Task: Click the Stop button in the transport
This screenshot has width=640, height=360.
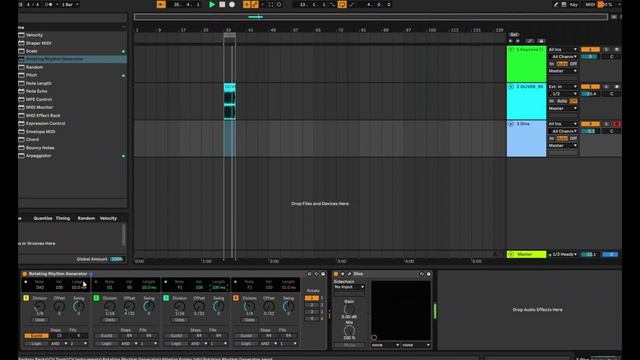Action: (222, 4)
